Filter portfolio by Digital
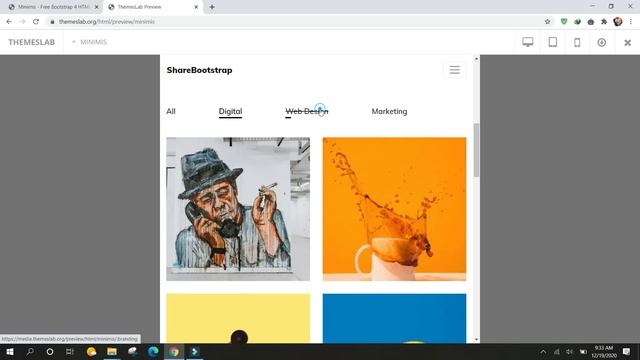The height and width of the screenshot is (360, 640). [230, 111]
